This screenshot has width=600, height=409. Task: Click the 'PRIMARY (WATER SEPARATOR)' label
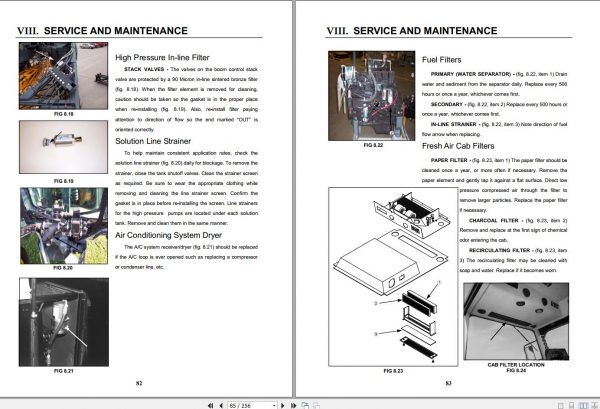[x=471, y=74]
